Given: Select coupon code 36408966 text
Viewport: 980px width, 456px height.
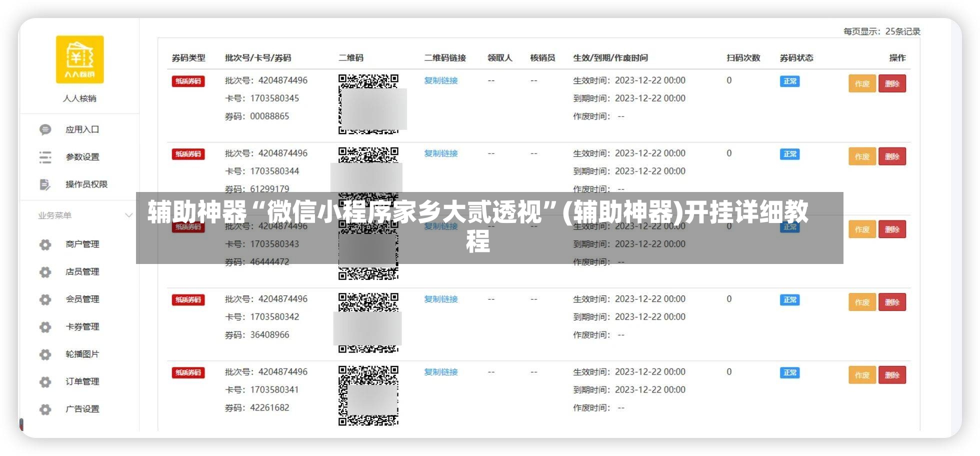Looking at the screenshot, I should (269, 335).
